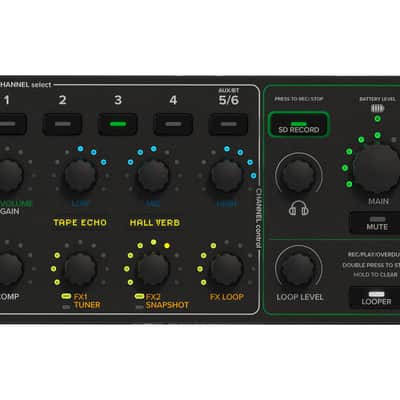Viewport: 400px width, 400px height.
Task: Click the LOW EQ knob
Action: click(80, 175)
